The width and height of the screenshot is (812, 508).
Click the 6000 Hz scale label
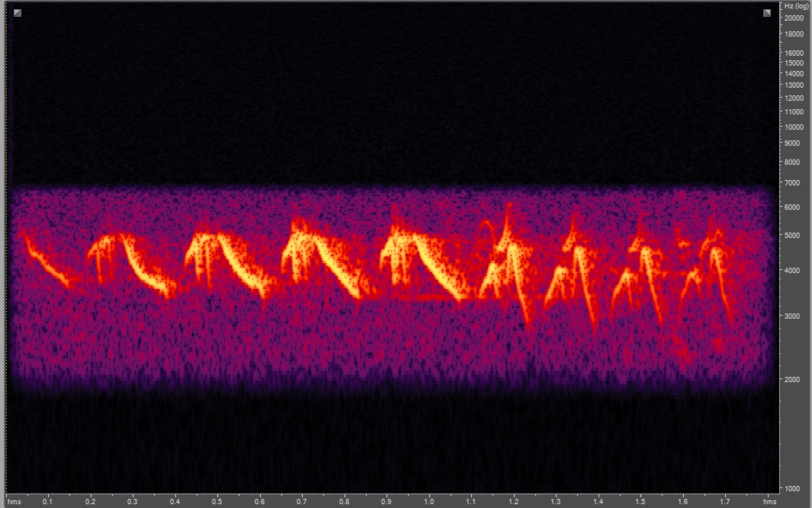pos(791,206)
